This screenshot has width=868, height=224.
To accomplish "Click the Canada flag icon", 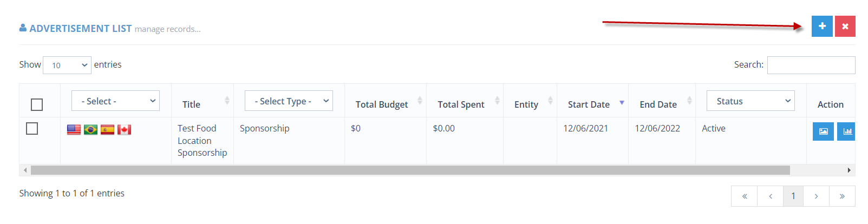I will (124, 129).
